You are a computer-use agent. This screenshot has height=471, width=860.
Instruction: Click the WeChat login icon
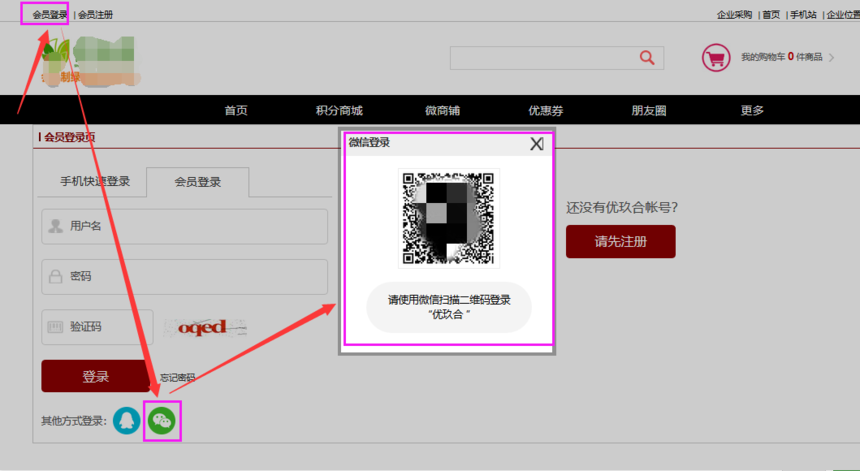(162, 421)
